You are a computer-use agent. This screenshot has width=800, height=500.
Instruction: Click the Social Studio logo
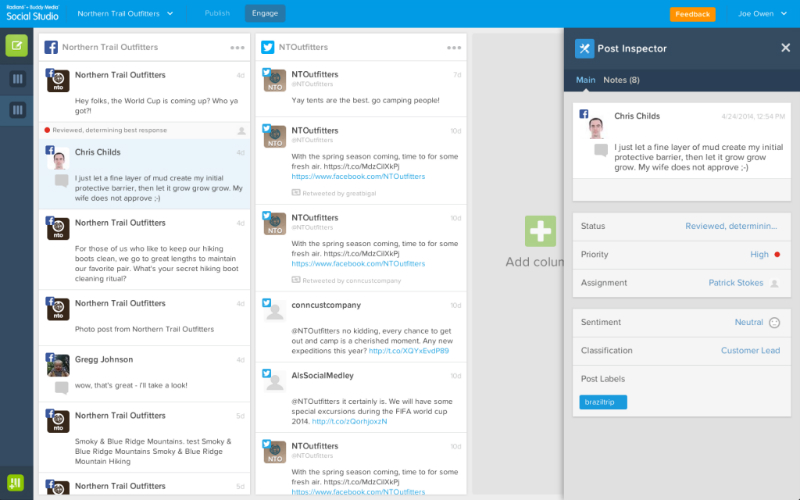click(x=33, y=13)
